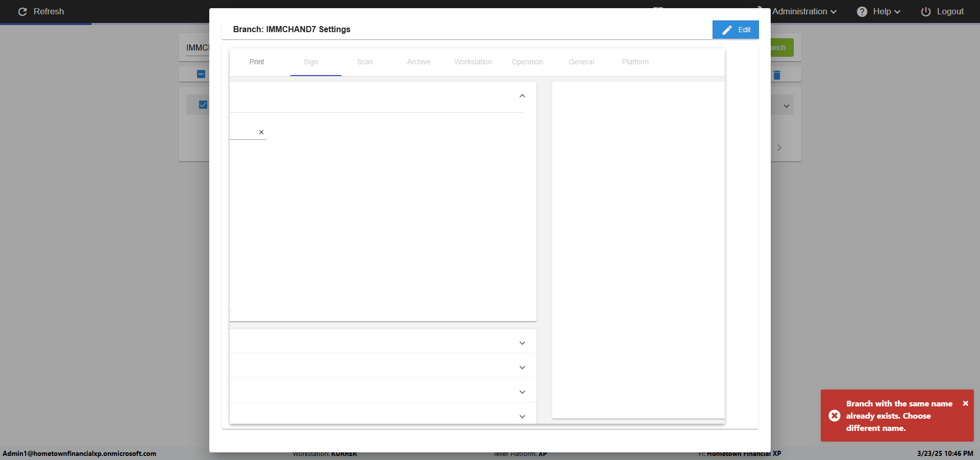
Task: Open the Scan tab
Action: [365, 62]
